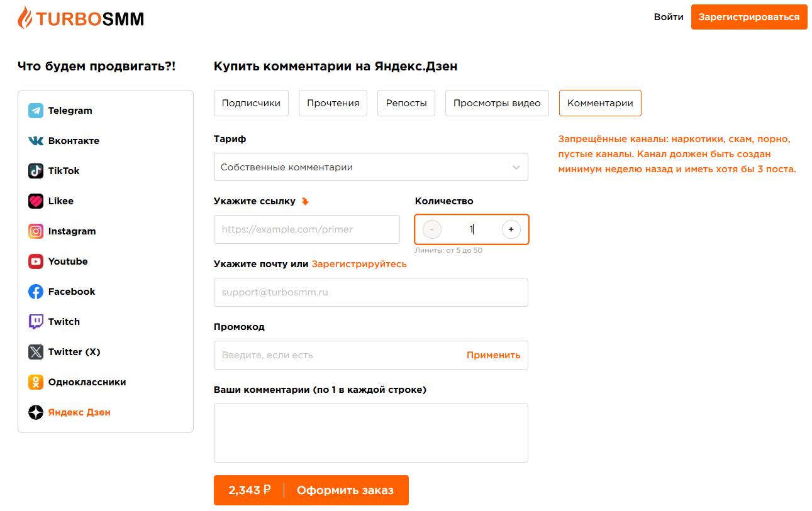The height and width of the screenshot is (511, 812).
Task: Click the orange banned channels notice text
Action: (677, 154)
